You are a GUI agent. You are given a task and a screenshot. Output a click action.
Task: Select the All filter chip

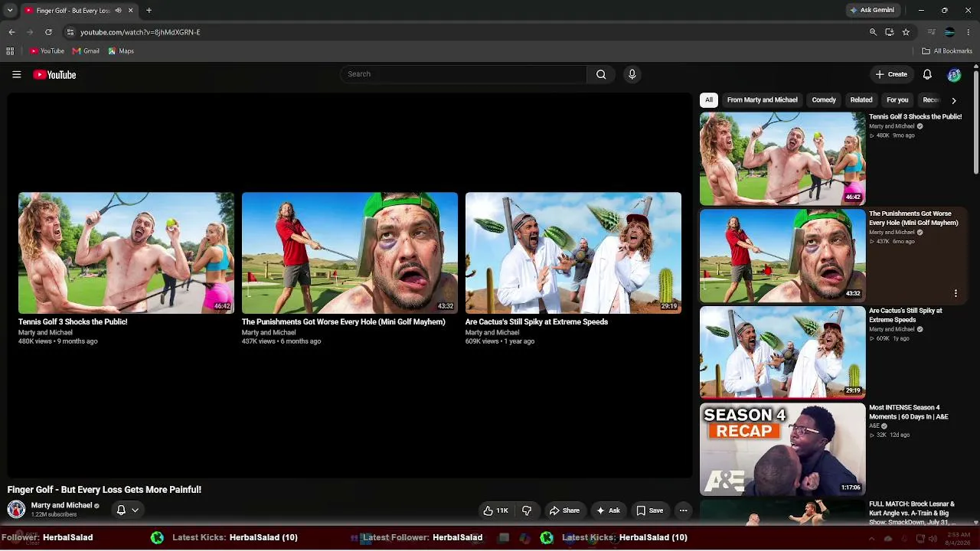point(709,100)
